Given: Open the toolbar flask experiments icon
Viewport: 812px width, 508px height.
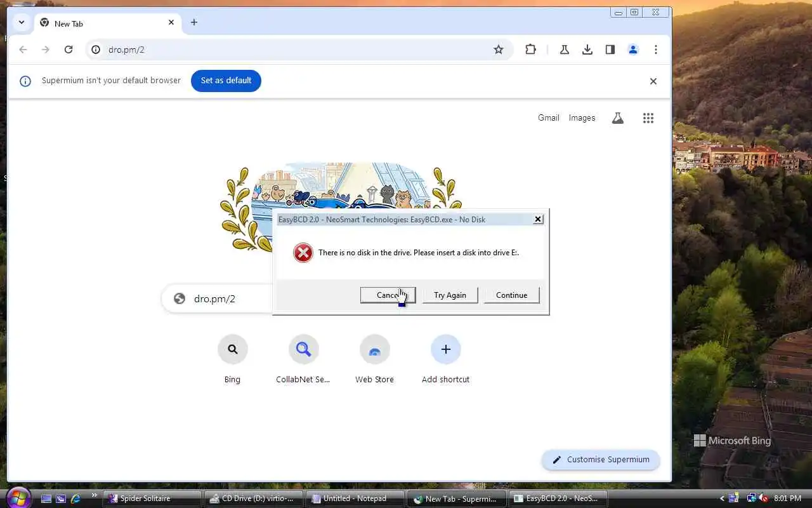Looking at the screenshot, I should [564, 50].
